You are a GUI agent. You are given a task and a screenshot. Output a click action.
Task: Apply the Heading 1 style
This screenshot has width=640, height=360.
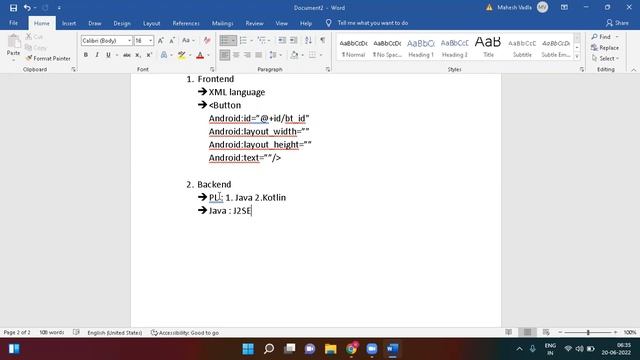click(421, 48)
